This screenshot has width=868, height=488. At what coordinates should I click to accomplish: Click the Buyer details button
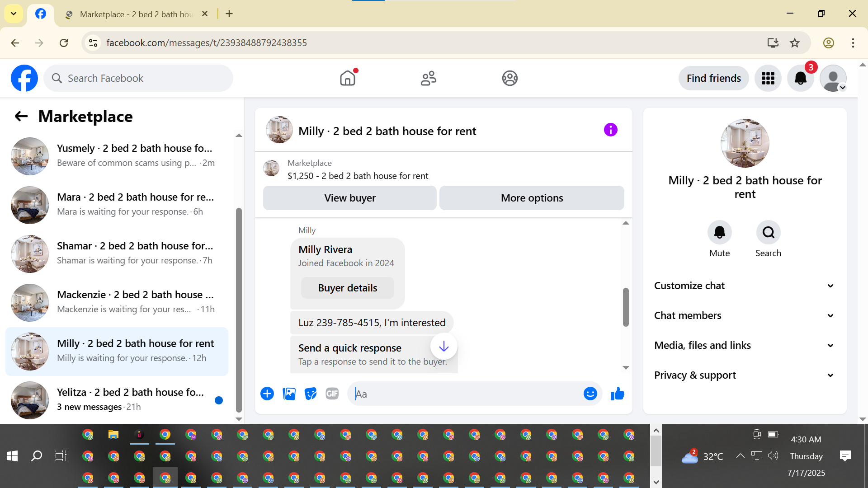[347, 288]
